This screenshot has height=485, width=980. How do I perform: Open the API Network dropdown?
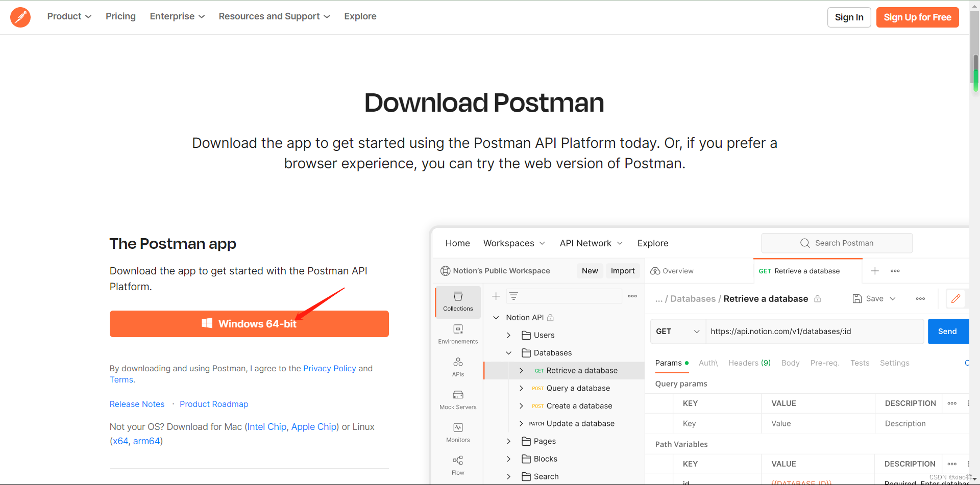click(x=591, y=243)
